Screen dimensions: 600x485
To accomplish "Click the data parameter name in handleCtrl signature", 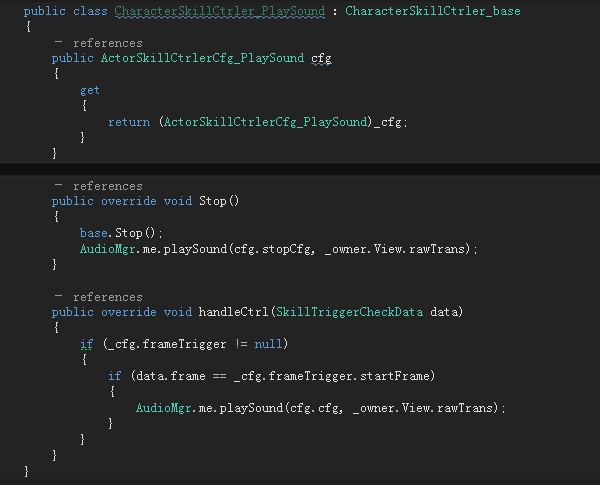I will coord(446,313).
